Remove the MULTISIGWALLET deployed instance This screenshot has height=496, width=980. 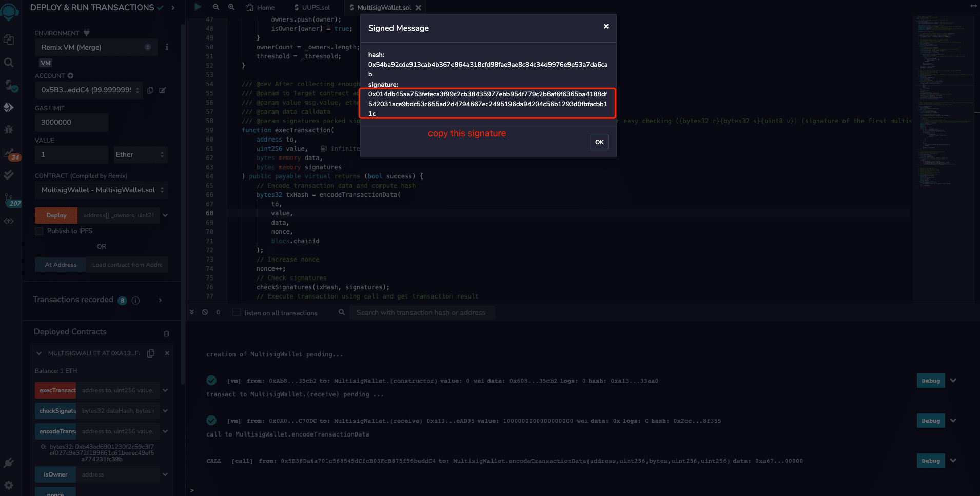pos(167,353)
